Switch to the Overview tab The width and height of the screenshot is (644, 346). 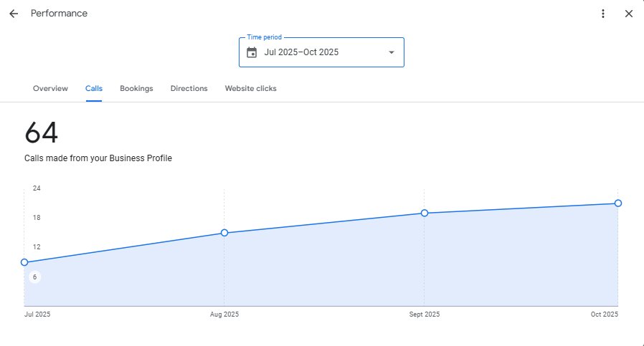pyautogui.click(x=50, y=88)
